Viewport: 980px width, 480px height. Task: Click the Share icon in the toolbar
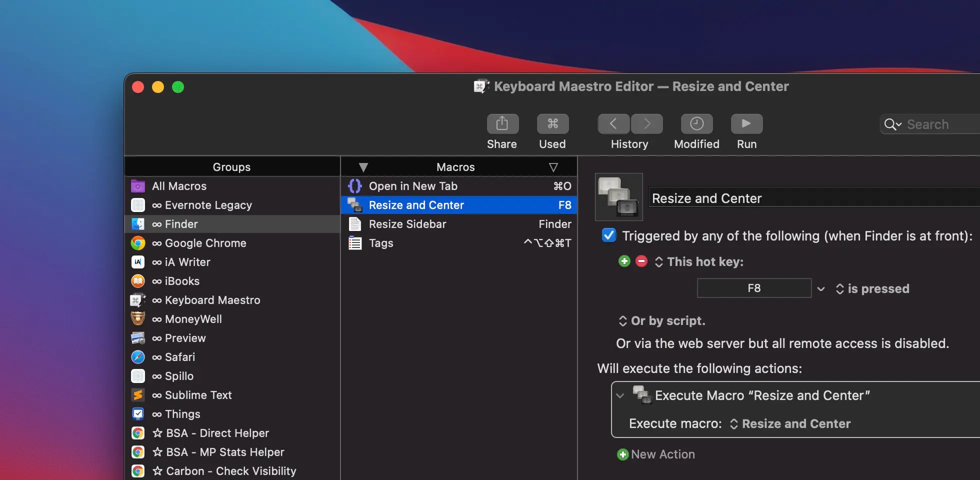pos(501,123)
